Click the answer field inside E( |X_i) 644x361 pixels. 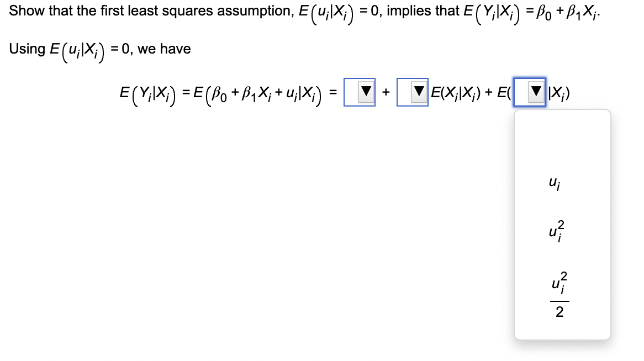[522, 92]
